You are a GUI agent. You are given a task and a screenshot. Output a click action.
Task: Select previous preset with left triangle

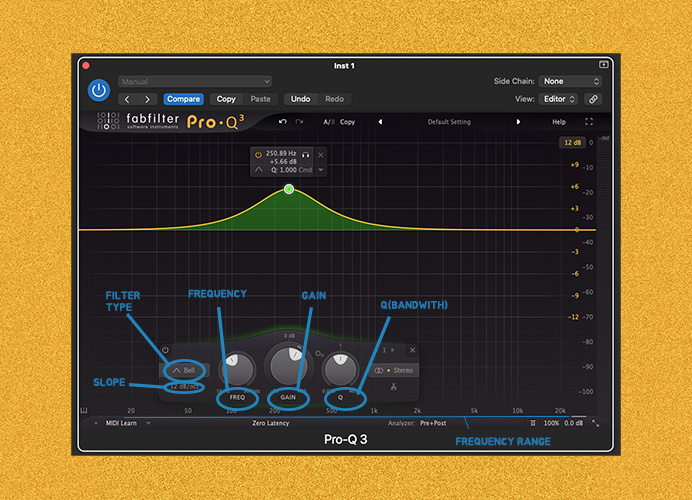[380, 122]
